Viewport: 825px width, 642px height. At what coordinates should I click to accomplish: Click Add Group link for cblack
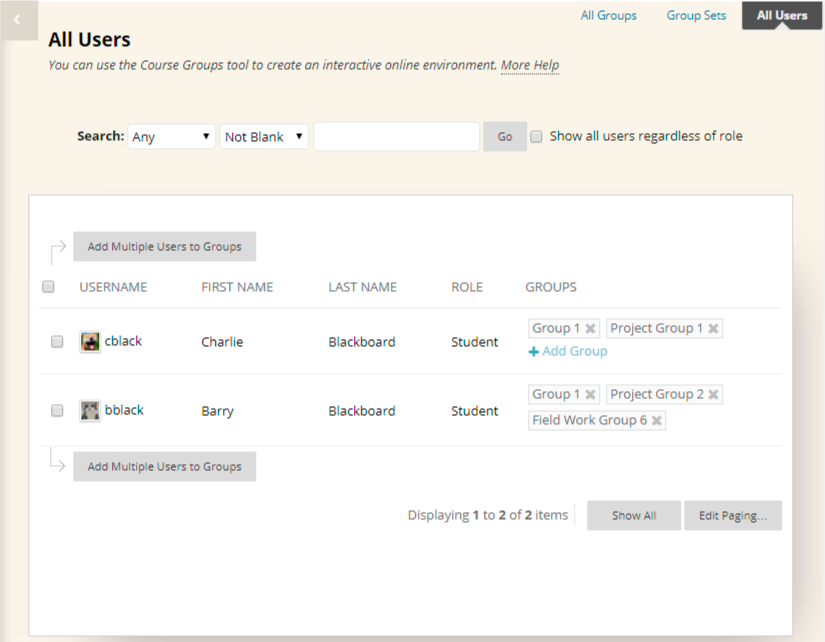[575, 351]
